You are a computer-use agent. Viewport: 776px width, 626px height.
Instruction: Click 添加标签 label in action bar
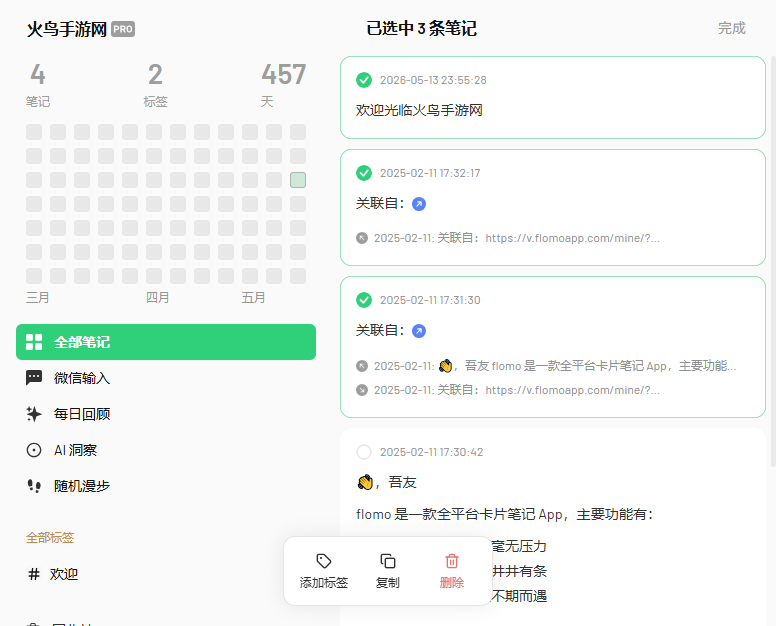pyautogui.click(x=324, y=583)
